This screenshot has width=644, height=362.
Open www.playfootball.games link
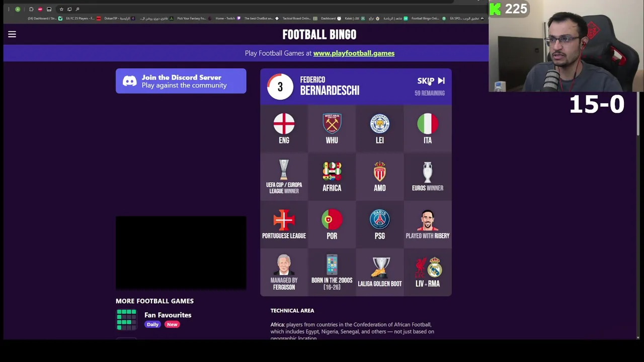[x=354, y=53]
